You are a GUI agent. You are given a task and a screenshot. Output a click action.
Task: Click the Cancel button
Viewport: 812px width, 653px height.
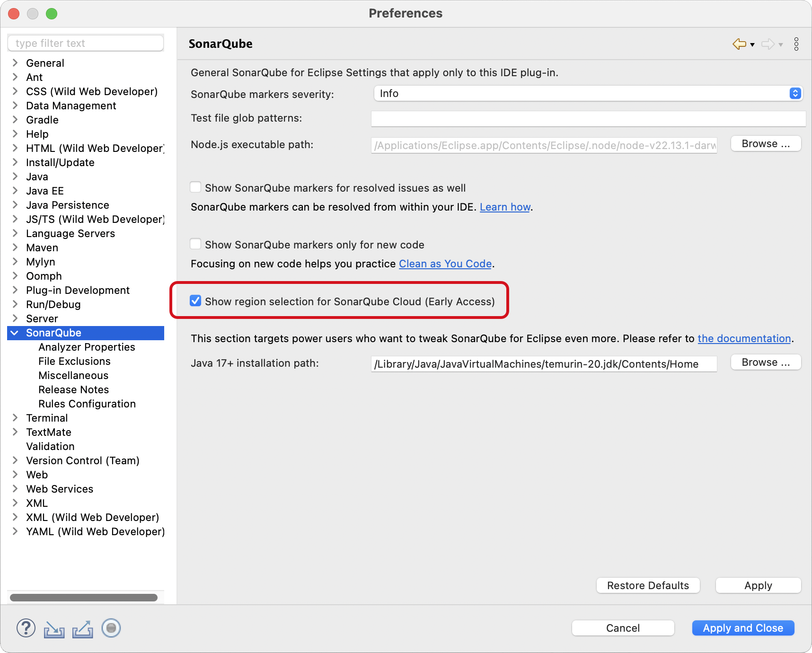623,628
